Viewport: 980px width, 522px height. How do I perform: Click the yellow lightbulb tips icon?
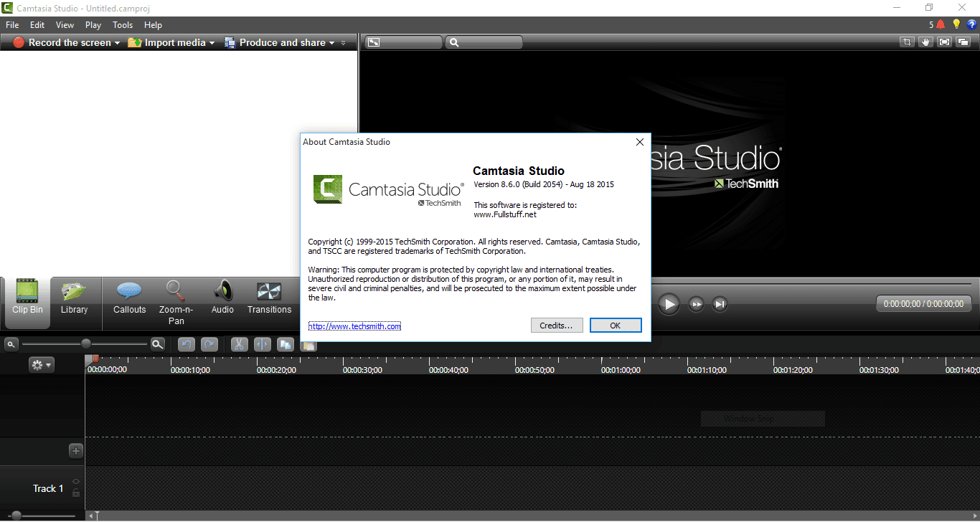[956, 24]
